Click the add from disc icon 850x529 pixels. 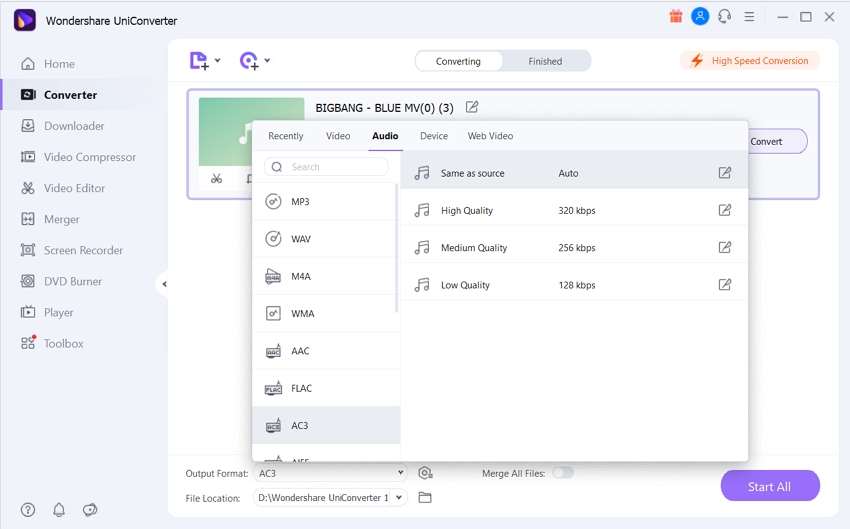[x=249, y=61]
